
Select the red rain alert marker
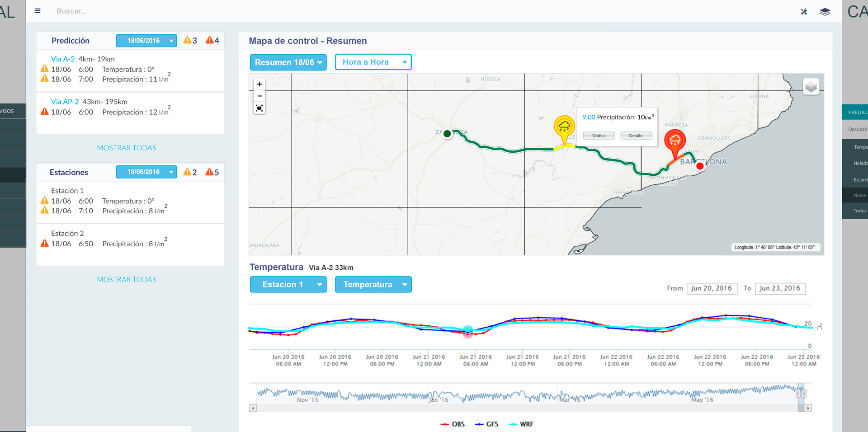click(675, 141)
